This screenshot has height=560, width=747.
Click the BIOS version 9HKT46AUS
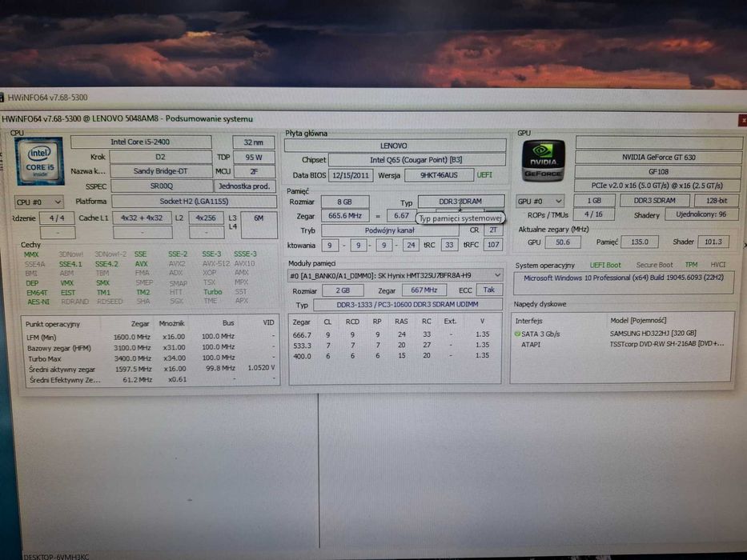439,175
